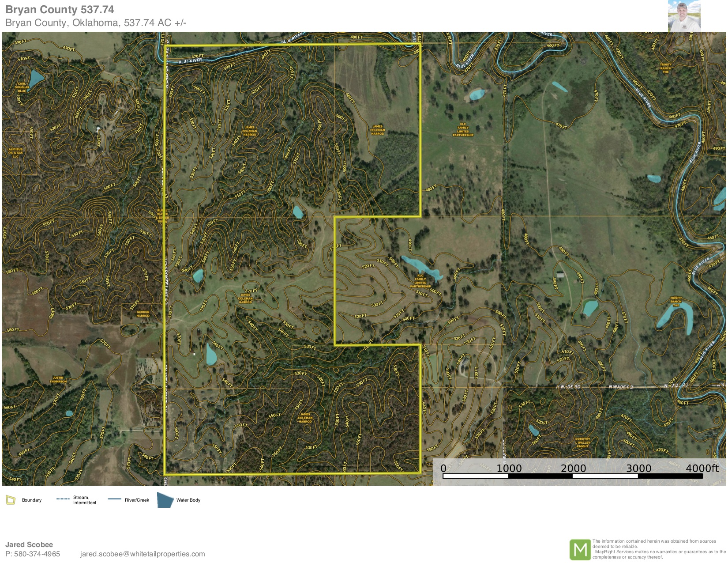Select the Dorothy L Walley Knight label
This screenshot has width=728, height=563.
(582, 442)
